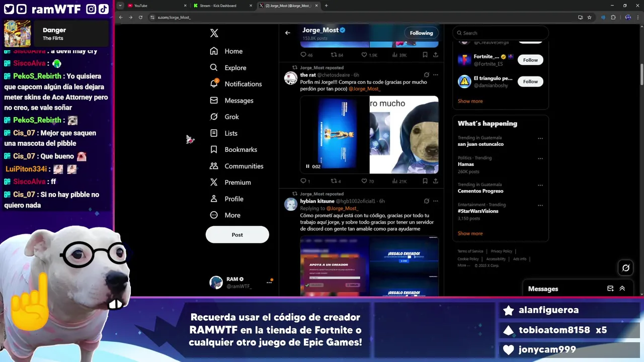Image resolution: width=644 pixels, height=362 pixels.
Task: Open the browser tab search dropdown
Action: point(120,6)
